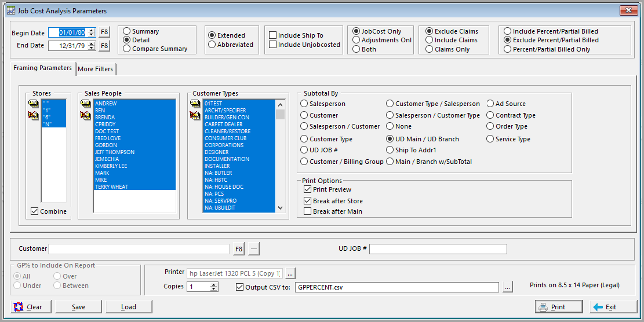Image resolution: width=644 pixels, height=322 pixels.
Task: Click the Clear button's refresh icon
Action: (19, 307)
